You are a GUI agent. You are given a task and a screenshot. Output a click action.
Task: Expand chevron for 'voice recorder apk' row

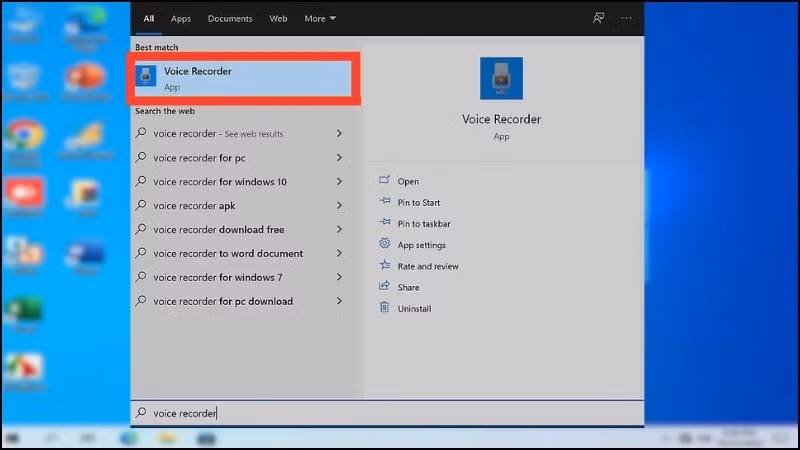click(339, 206)
